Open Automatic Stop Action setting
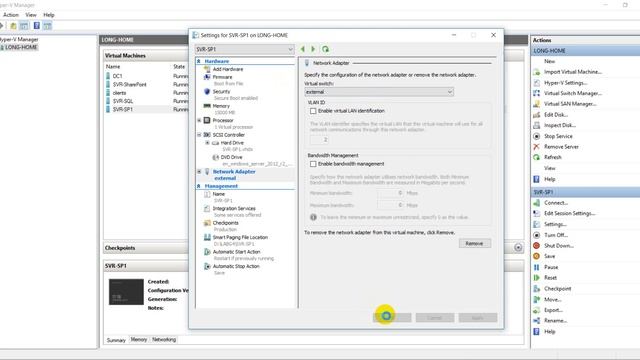640x360 pixels. tap(236, 266)
